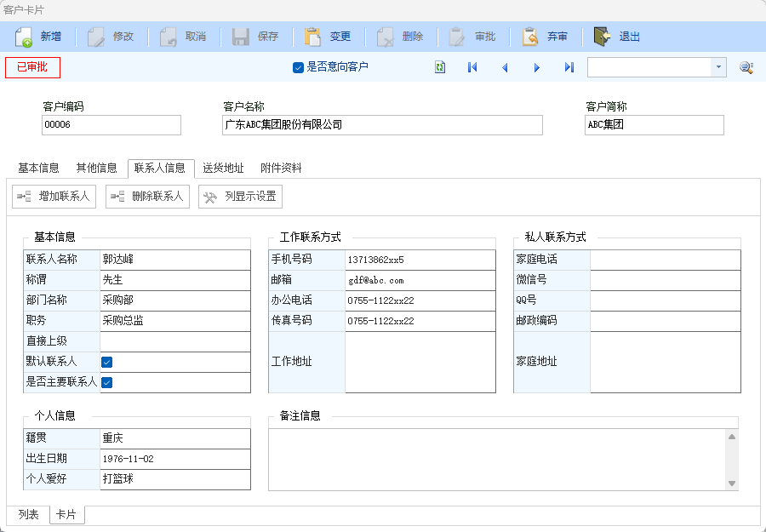The image size is (766, 532).
Task: Toggle the 是否意向客户 checkbox
Action: click(298, 67)
